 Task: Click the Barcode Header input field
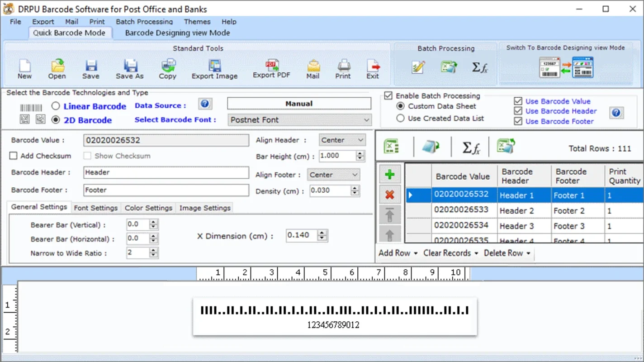tap(166, 172)
